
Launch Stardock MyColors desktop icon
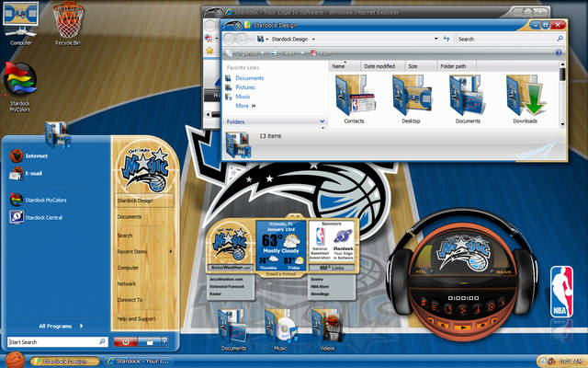tap(20, 81)
